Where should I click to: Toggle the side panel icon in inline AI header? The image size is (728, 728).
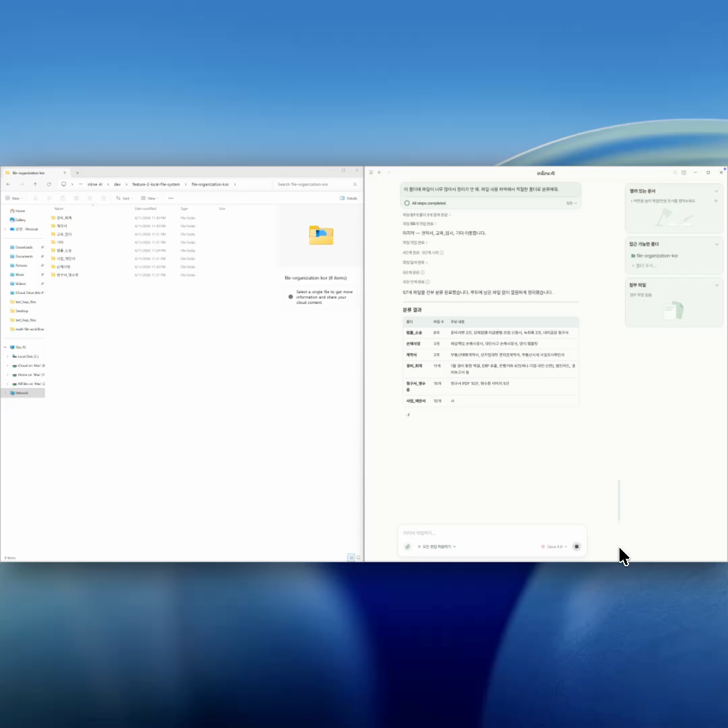684,173
